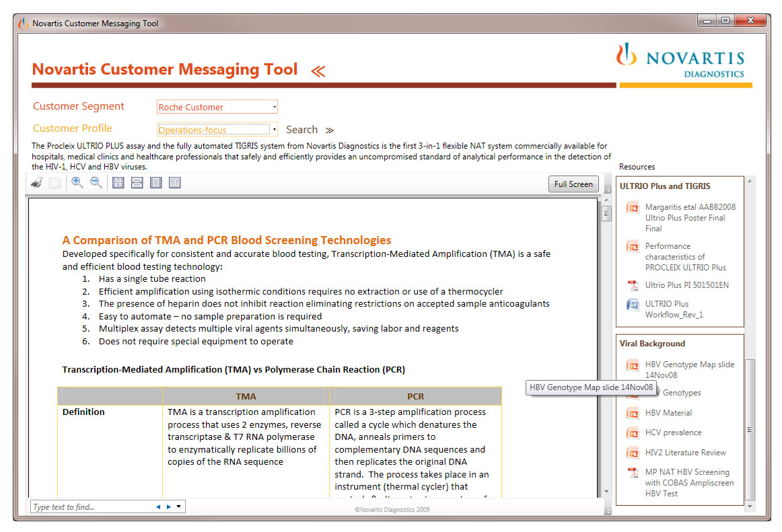This screenshot has width=782, height=532.
Task: Click PowerPoint icon beside HIV2 Literature Review
Action: pyautogui.click(x=633, y=453)
